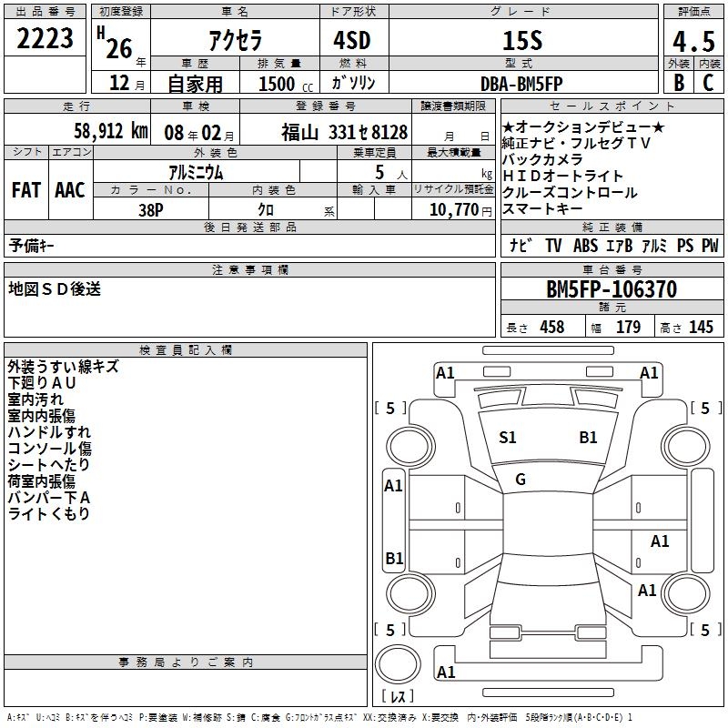728x728 pixels.
Task: Select the interior color クロ
Action: click(266, 210)
